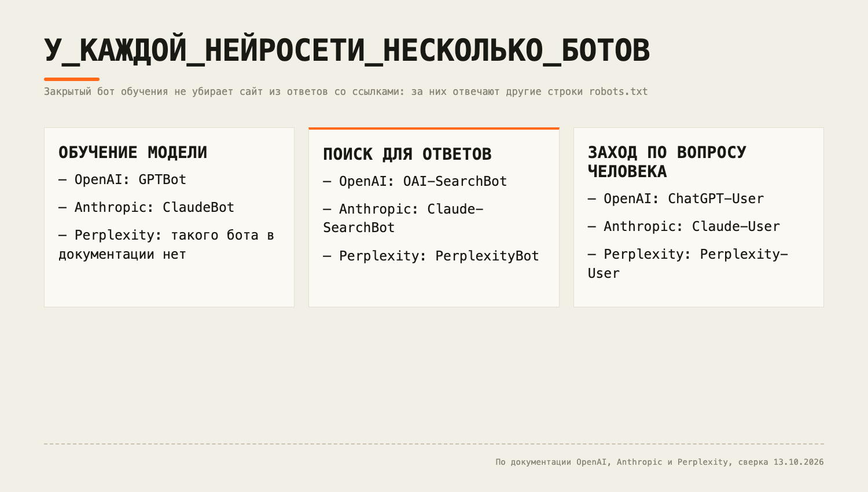Select the line Anthropic: ClaudeBot
Screen dimensions: 868x492
146,207
